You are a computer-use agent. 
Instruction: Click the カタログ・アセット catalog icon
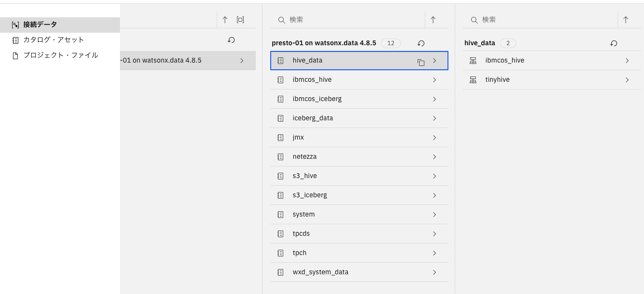[x=15, y=40]
